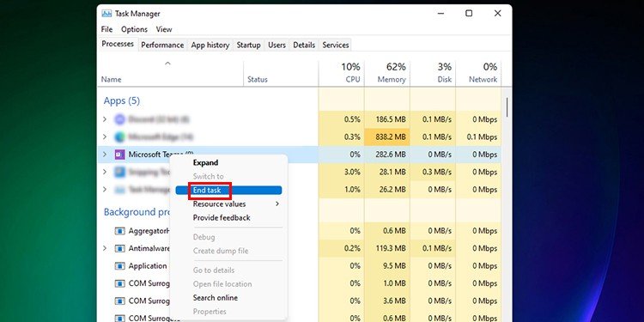Expand the first blurred app row chevron
The width and height of the screenshot is (644, 322).
click(x=105, y=119)
